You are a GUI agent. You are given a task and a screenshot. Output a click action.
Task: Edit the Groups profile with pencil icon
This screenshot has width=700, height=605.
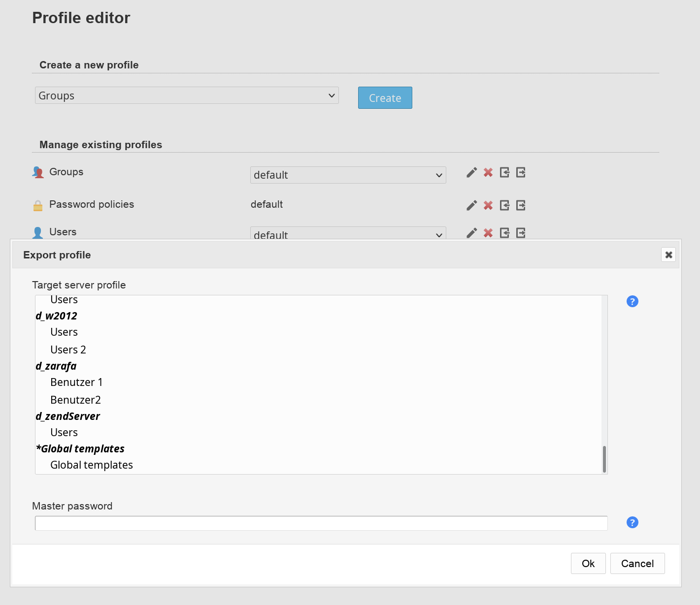(471, 172)
